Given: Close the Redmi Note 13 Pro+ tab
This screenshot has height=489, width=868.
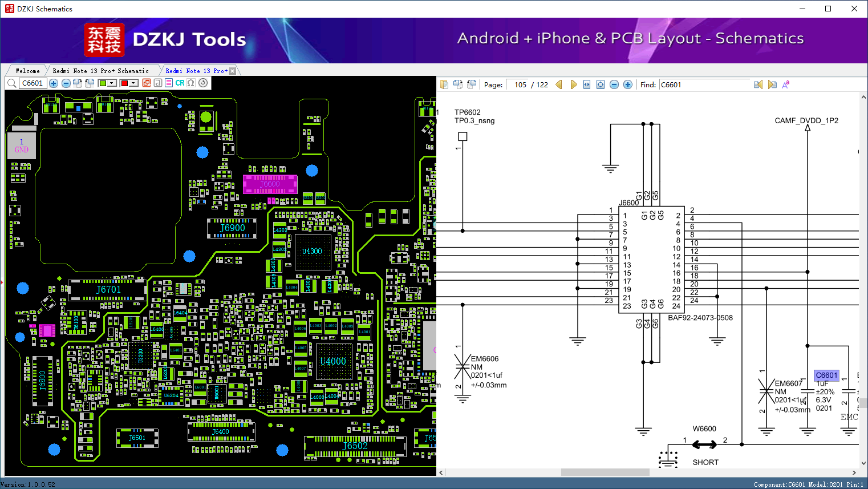Looking at the screenshot, I should (x=232, y=71).
